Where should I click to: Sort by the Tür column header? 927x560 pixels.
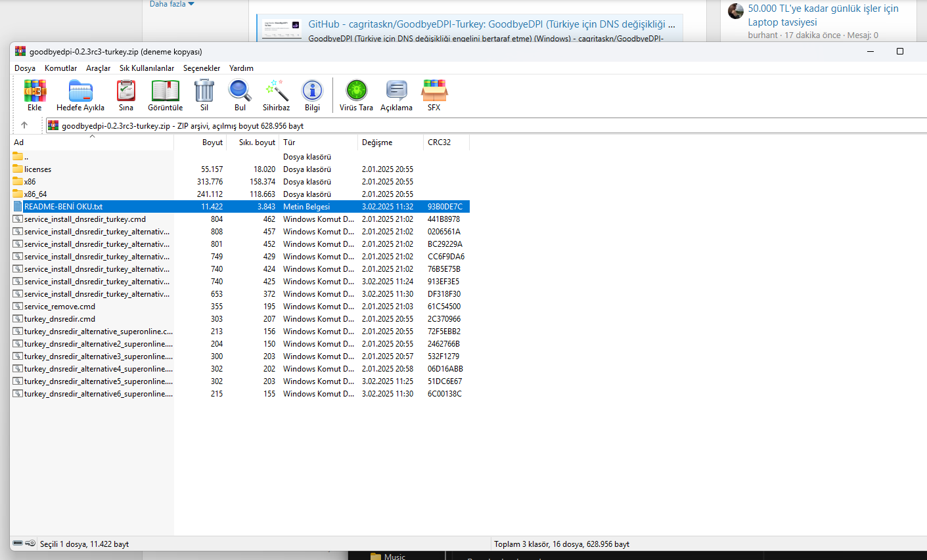tap(319, 142)
